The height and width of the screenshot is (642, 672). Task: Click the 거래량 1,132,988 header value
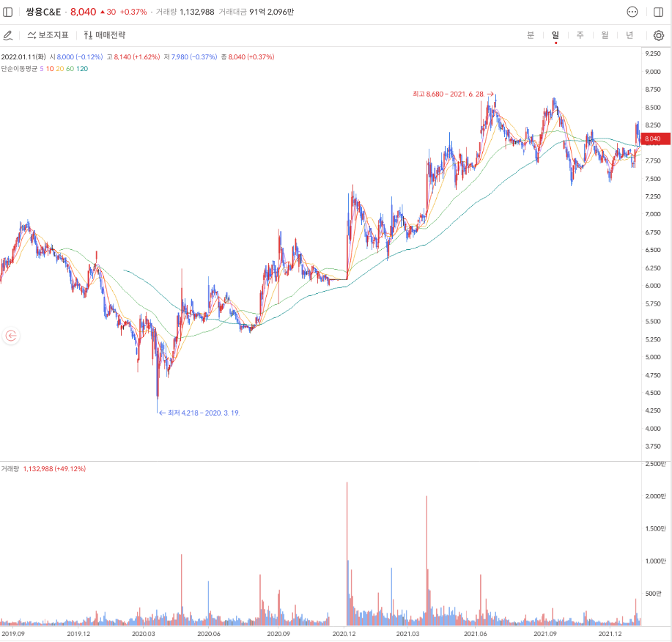(x=185, y=12)
